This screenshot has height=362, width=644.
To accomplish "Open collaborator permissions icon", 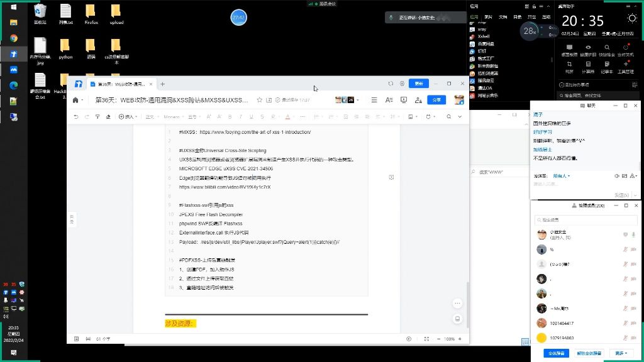I will click(x=418, y=100).
